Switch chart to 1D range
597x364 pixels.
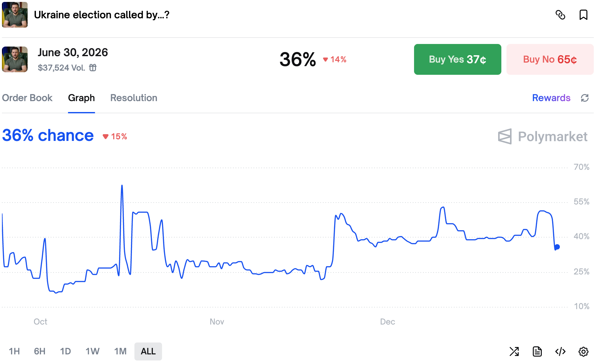tap(65, 351)
